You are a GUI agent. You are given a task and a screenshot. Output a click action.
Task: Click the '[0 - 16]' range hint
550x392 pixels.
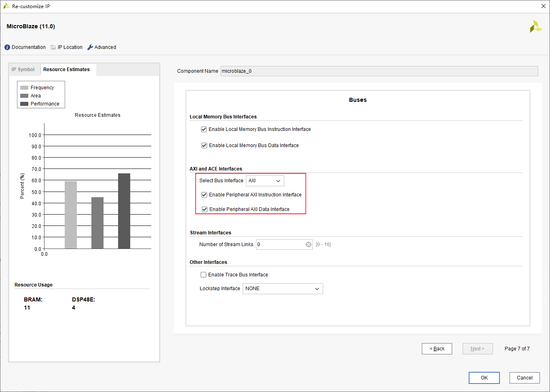(323, 244)
